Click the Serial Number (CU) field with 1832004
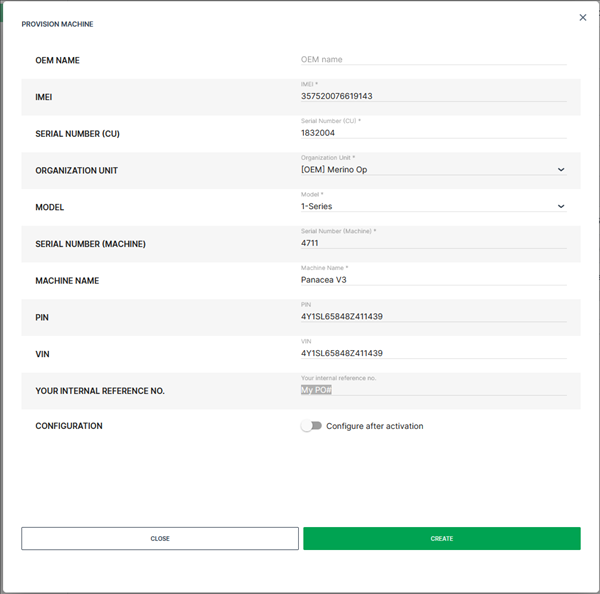Screen dimensions: 600x594 433,132
